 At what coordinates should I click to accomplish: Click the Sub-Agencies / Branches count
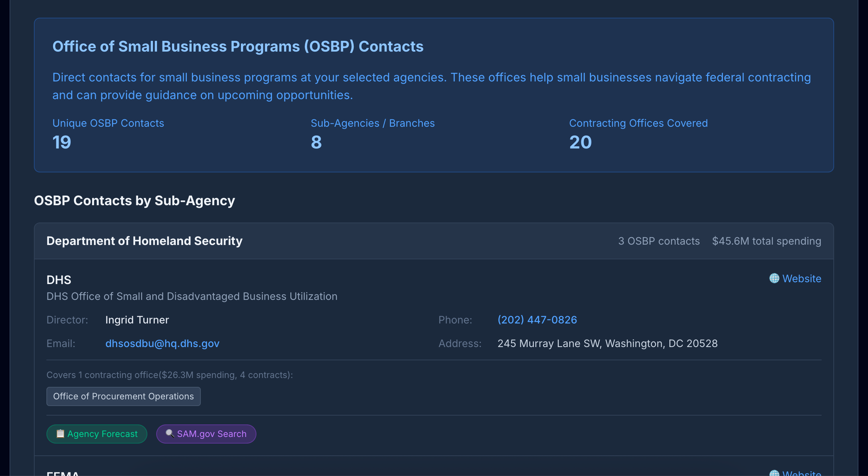coord(372,123)
